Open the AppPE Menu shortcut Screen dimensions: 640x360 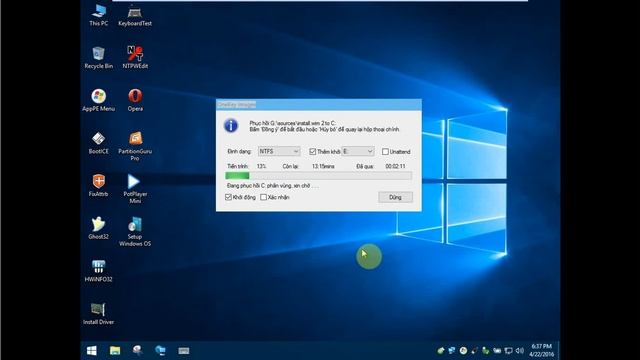point(98,100)
